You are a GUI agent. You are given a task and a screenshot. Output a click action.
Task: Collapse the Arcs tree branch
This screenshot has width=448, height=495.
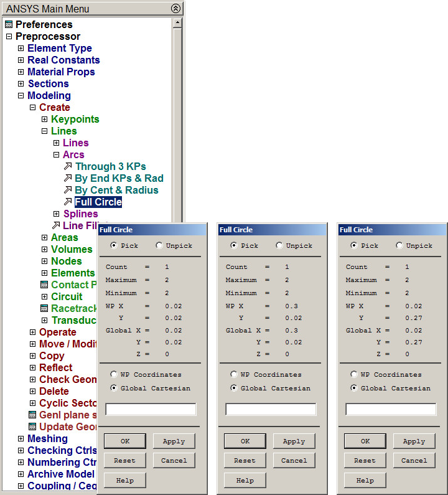pyautogui.click(x=56, y=155)
